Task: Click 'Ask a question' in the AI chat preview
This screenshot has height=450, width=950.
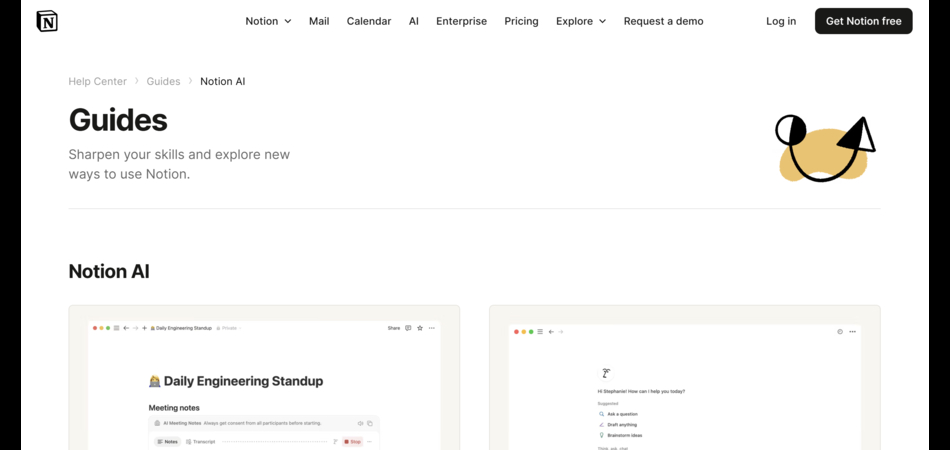Action: pos(618,414)
